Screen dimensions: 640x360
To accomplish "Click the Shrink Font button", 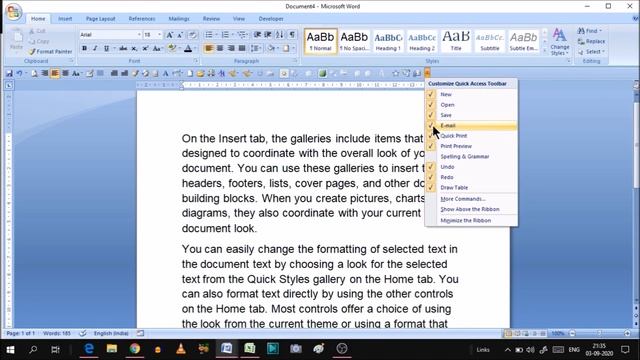I will pyautogui.click(x=180, y=35).
